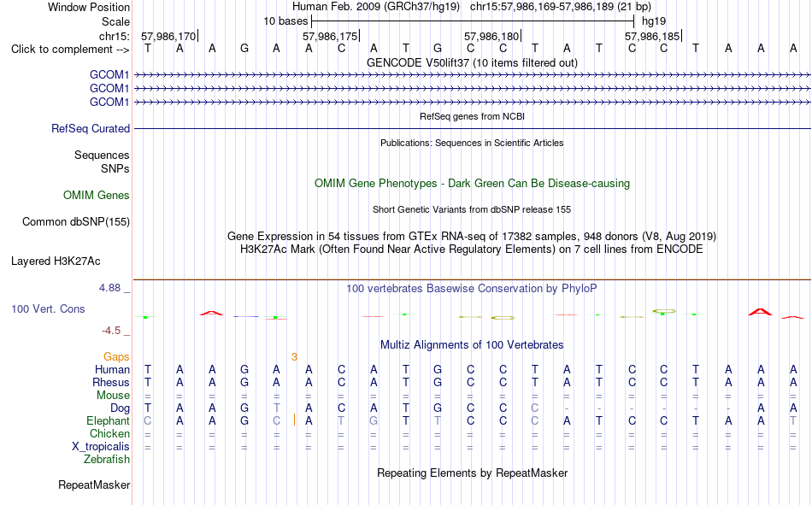The height and width of the screenshot is (505, 812).
Task: Select the Rhesus alignment row label
Action: pyautogui.click(x=111, y=382)
